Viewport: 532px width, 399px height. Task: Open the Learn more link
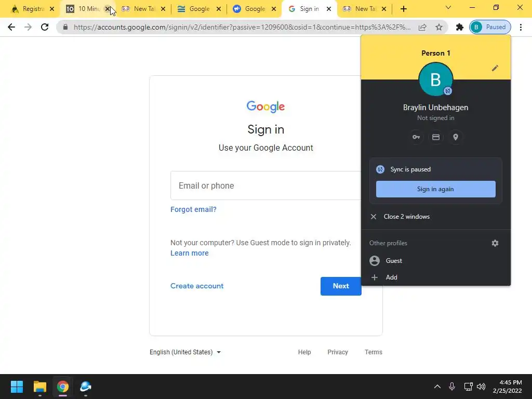coord(189,253)
